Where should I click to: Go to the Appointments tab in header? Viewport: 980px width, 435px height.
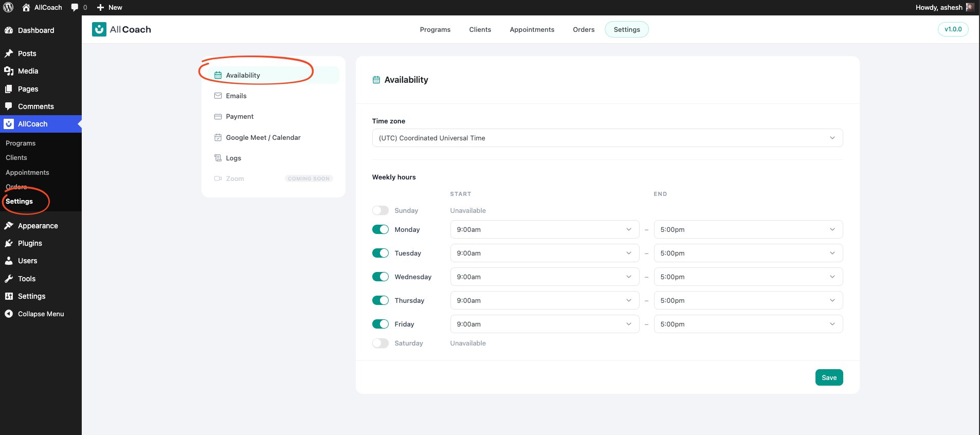(532, 29)
